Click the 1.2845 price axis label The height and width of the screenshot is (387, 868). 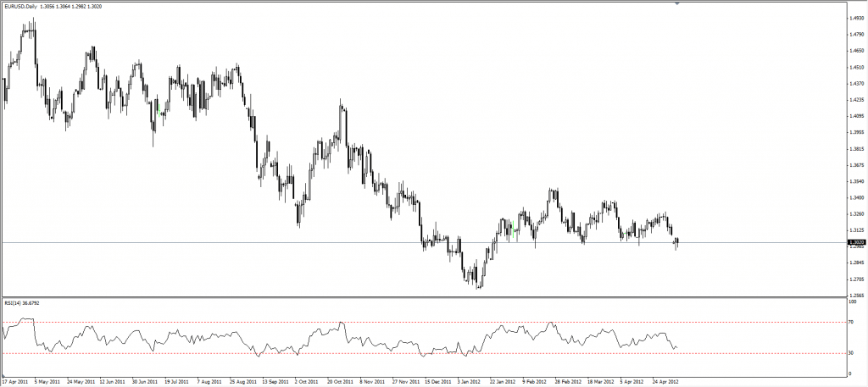(856, 263)
